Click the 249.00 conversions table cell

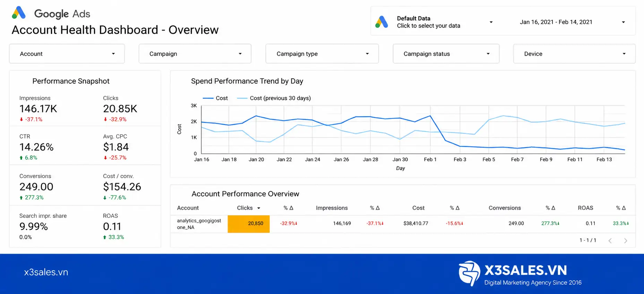coord(516,224)
